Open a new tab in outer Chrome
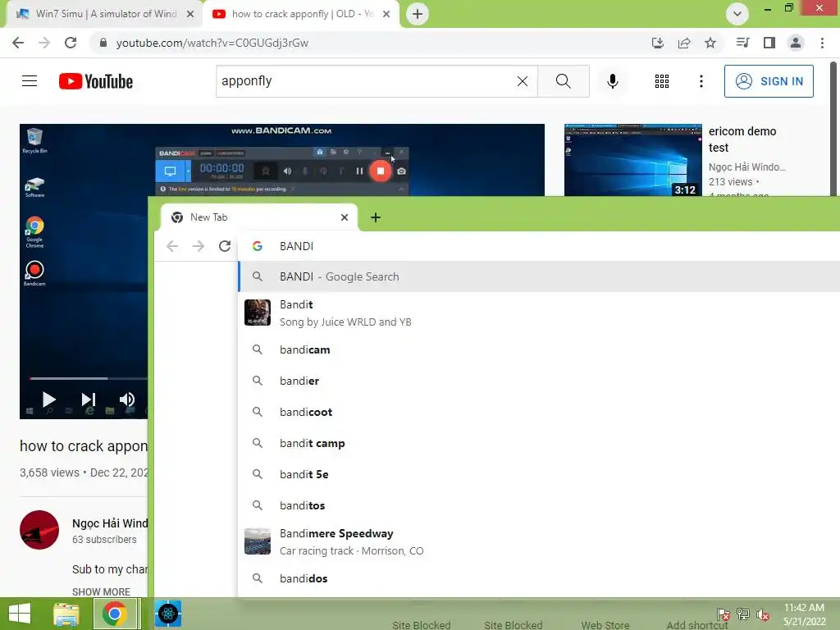This screenshot has width=840, height=630. click(418, 14)
